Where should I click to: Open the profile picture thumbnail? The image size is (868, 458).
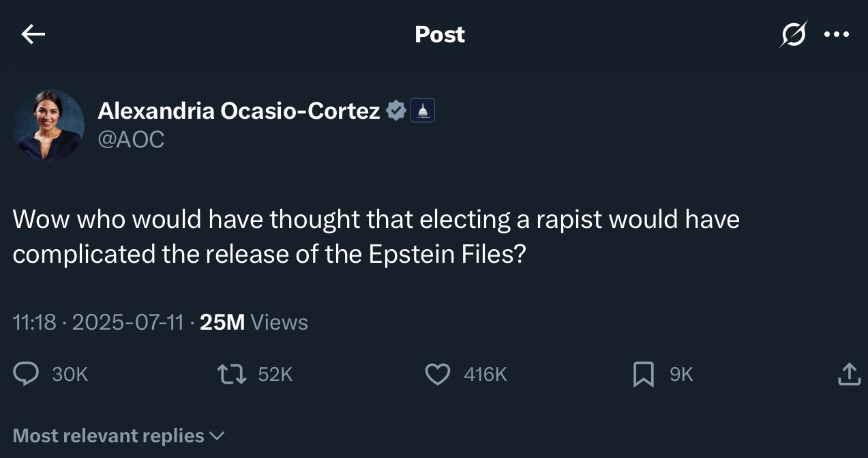click(49, 125)
